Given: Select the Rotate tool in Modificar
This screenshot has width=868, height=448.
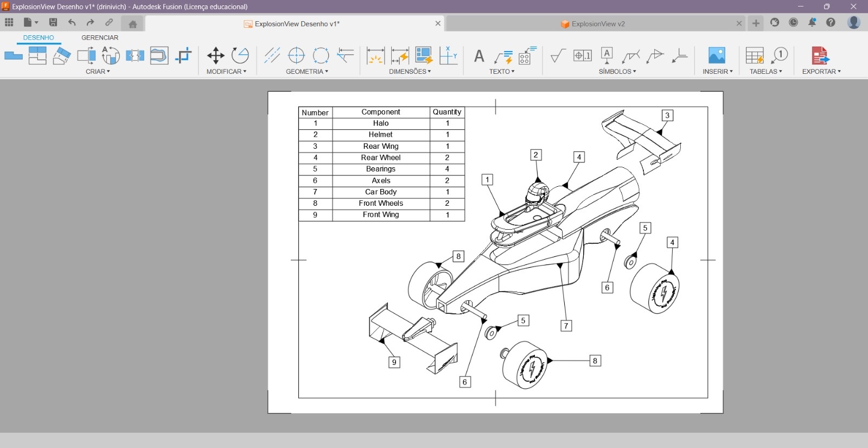Looking at the screenshot, I should point(240,55).
